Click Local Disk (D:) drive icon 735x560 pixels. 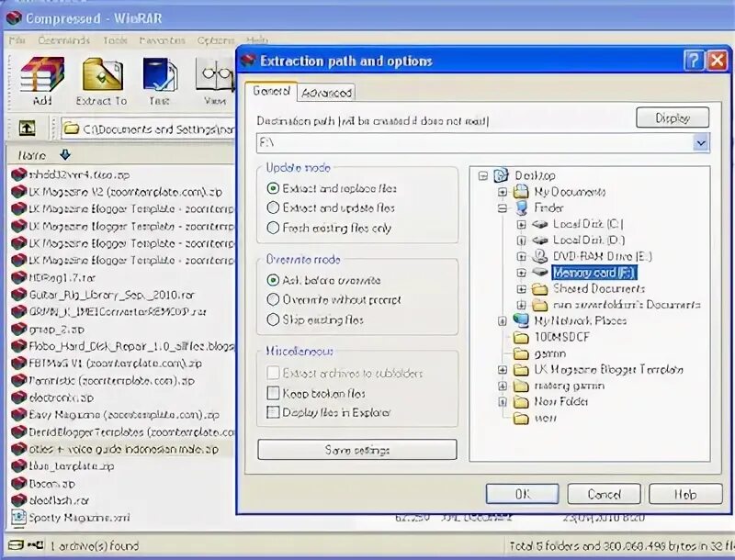pos(540,241)
